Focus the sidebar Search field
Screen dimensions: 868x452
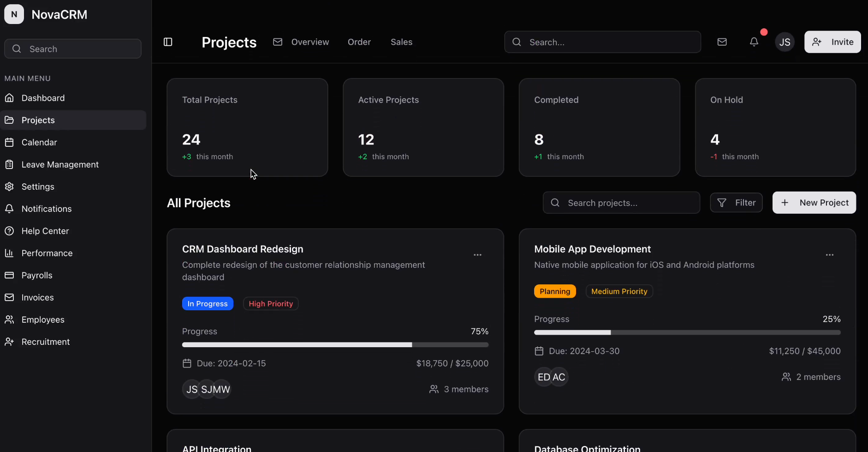point(73,48)
